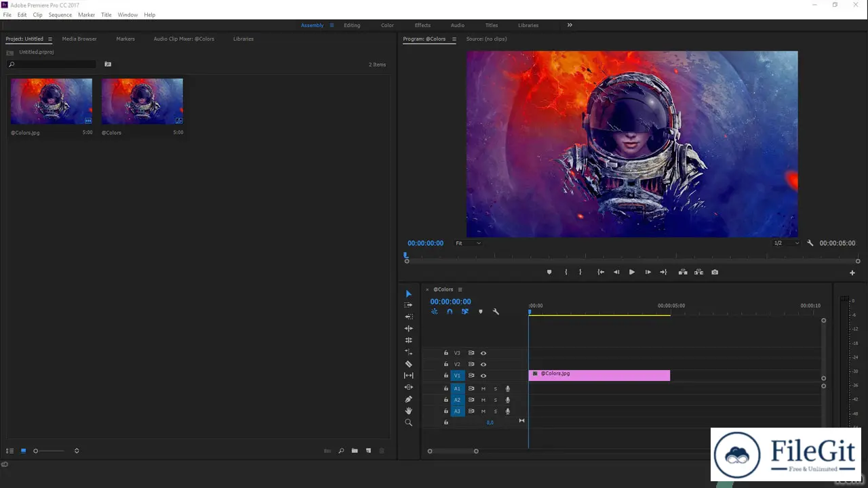
Task: Solo audio track A2
Action: 496,400
